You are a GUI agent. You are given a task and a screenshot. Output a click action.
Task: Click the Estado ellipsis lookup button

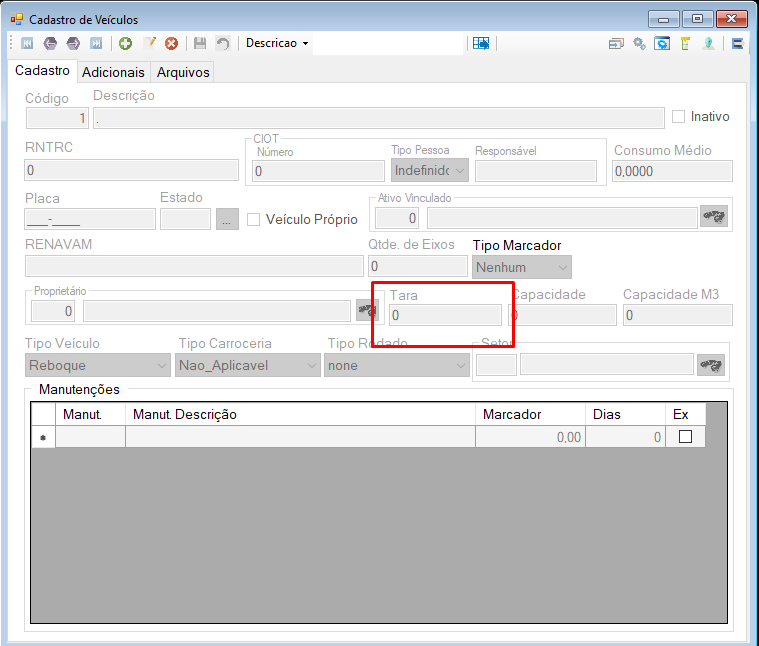(x=227, y=219)
